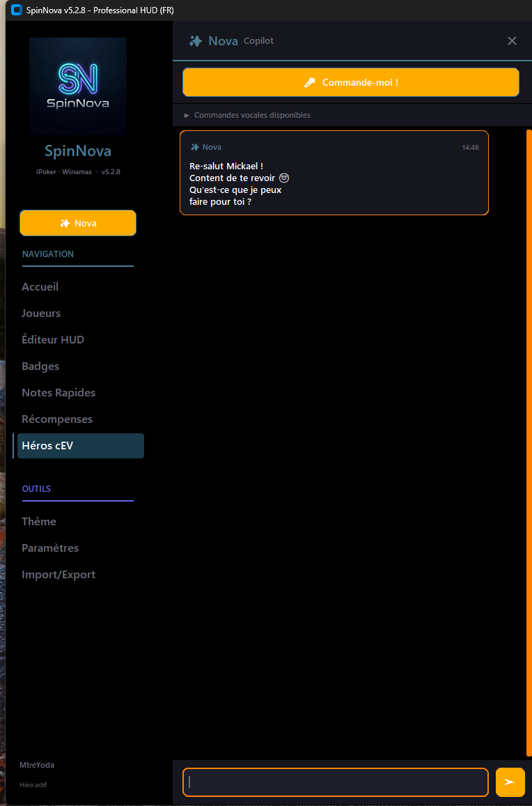
Task: Click the SpinNova title bar app icon
Action: point(17,10)
